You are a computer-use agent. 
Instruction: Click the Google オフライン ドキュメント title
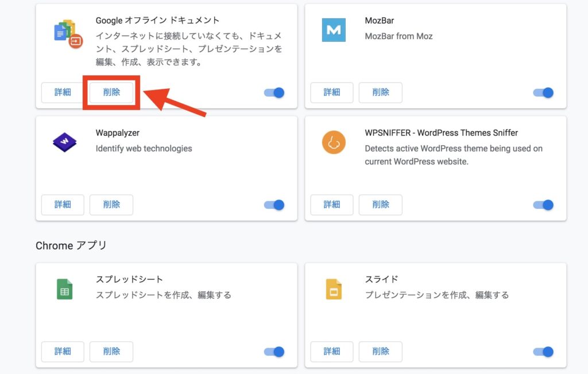(157, 20)
